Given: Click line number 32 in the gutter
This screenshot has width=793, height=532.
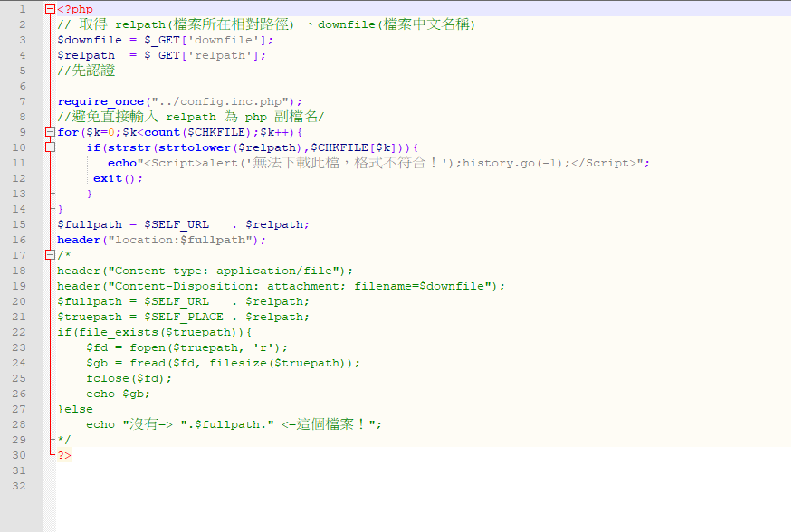Looking at the screenshot, I should [19, 486].
